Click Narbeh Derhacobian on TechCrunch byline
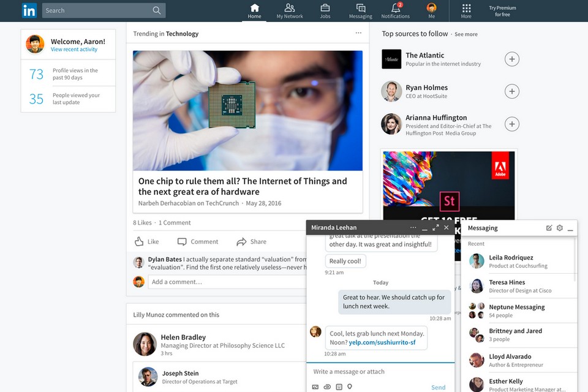Screen dimensions: 588x392 coord(188,203)
